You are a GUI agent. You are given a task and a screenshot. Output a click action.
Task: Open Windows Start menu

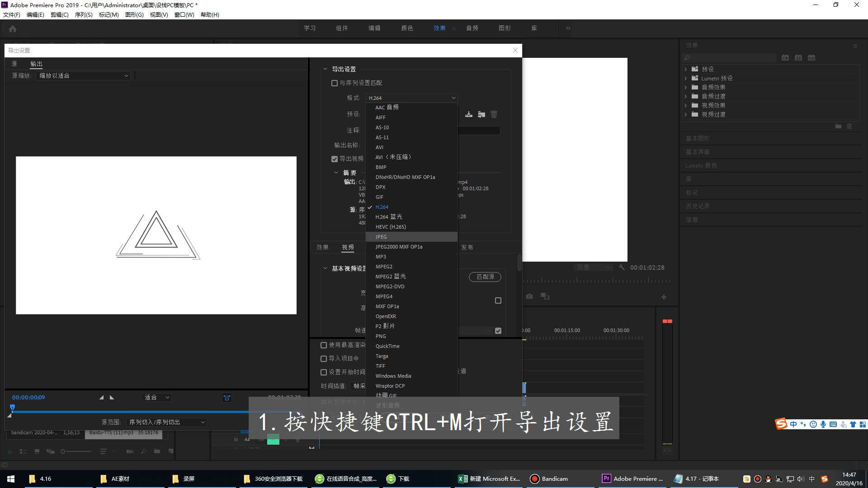click(11, 479)
